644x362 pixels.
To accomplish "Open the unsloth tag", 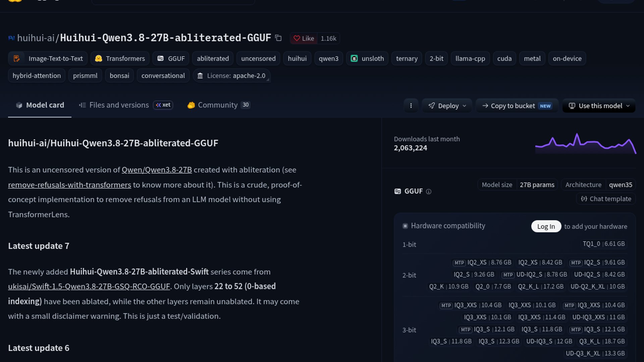I will coord(367,58).
